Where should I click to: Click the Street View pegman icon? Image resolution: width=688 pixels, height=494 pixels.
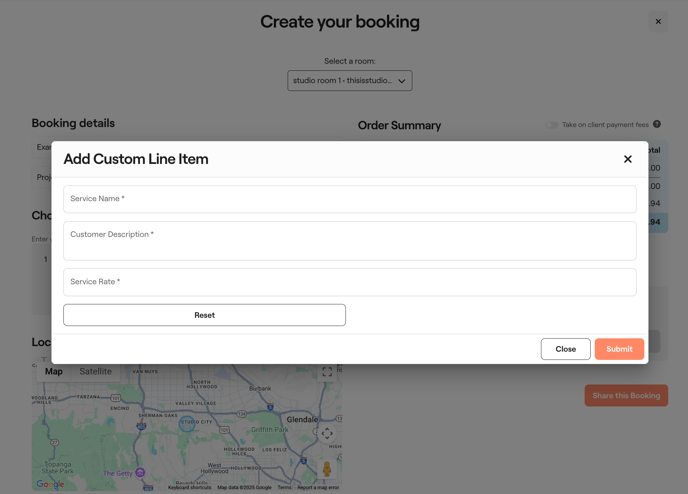tap(327, 468)
